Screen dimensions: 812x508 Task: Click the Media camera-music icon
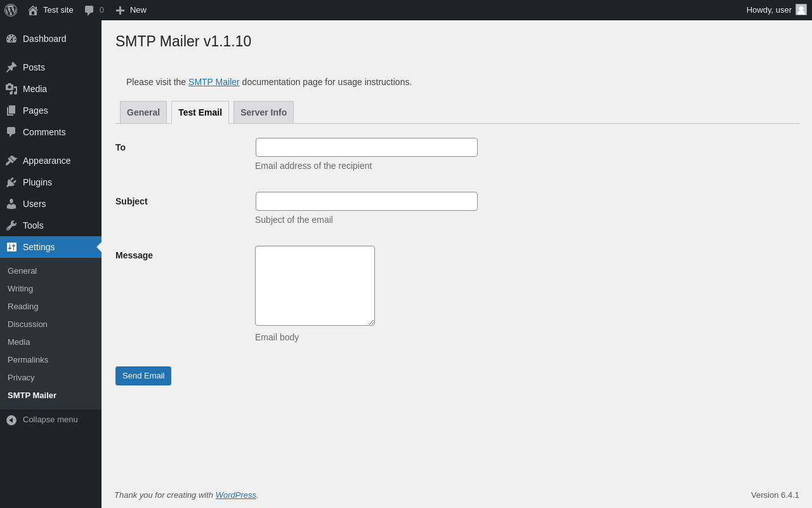(x=11, y=89)
